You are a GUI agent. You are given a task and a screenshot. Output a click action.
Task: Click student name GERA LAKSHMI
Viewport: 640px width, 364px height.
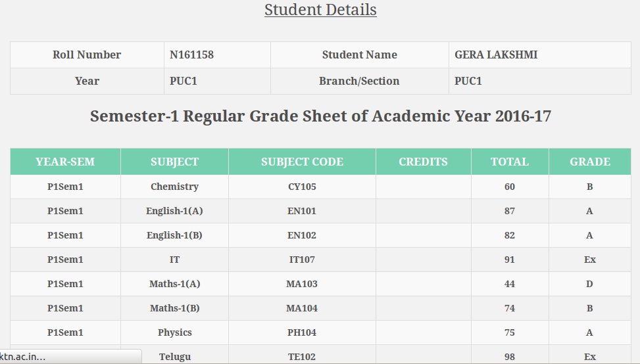496,55
